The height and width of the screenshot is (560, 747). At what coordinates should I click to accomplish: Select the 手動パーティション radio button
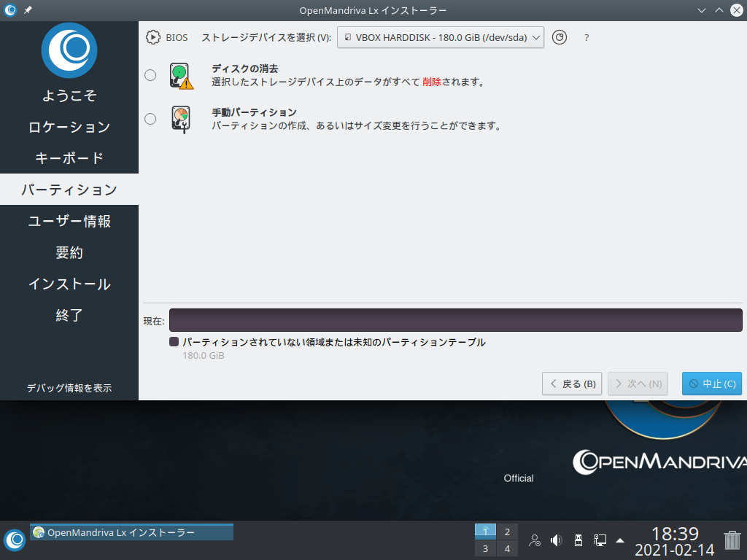pyautogui.click(x=150, y=119)
